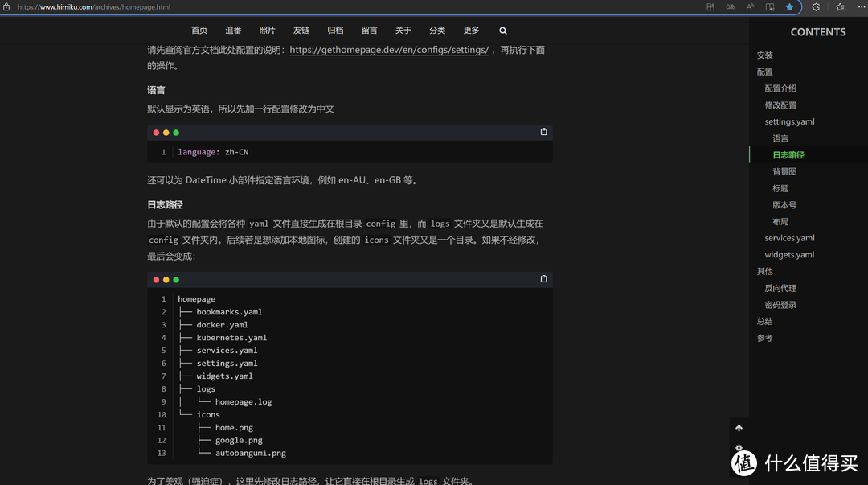Viewport: 868px width, 485px height.
Task: Copy the language code snippet via clipboard icon
Action: [x=543, y=131]
